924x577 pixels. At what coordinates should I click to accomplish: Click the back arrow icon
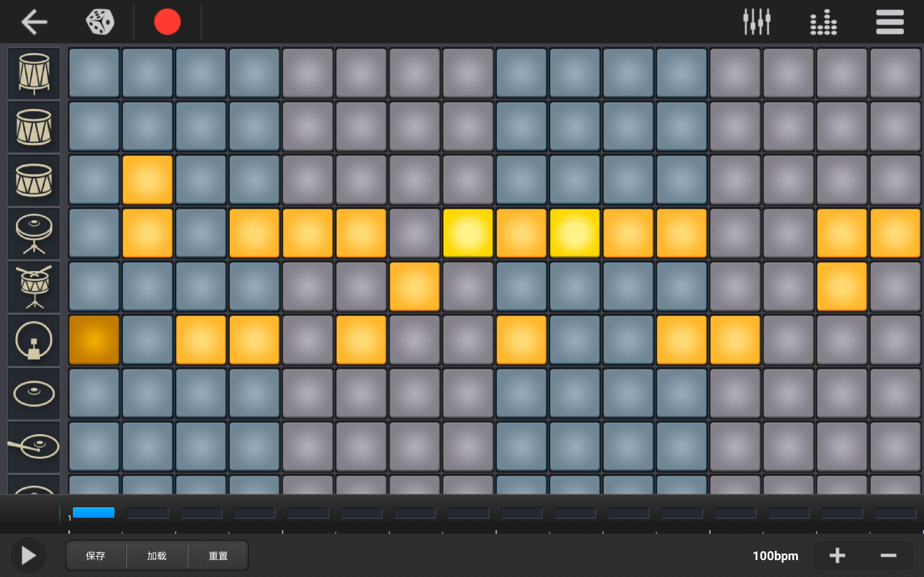(x=34, y=22)
